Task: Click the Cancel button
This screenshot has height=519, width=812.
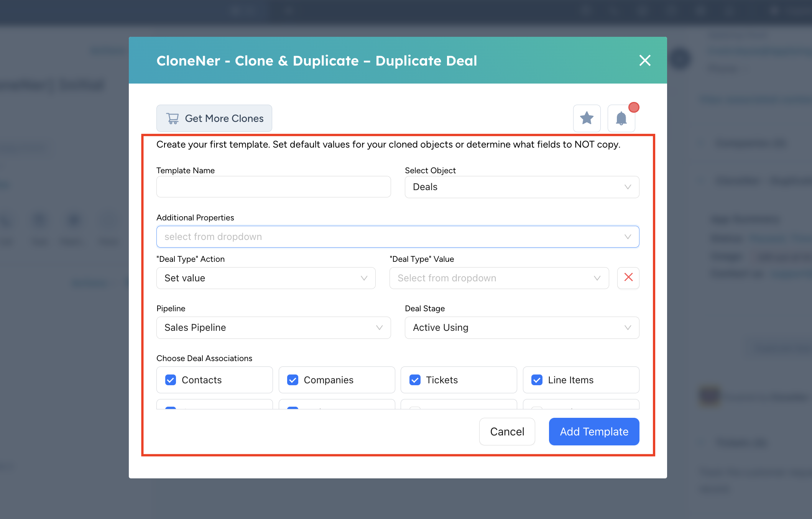Action: coord(507,432)
